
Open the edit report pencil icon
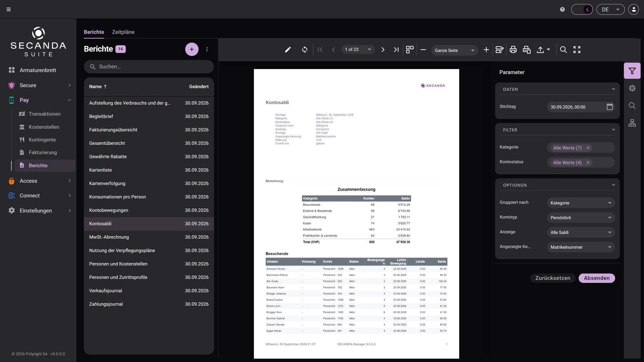[288, 50]
